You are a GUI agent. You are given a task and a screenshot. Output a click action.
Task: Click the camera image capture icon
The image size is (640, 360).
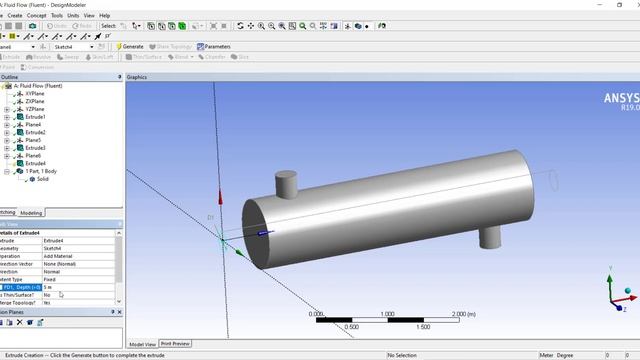tap(32, 26)
